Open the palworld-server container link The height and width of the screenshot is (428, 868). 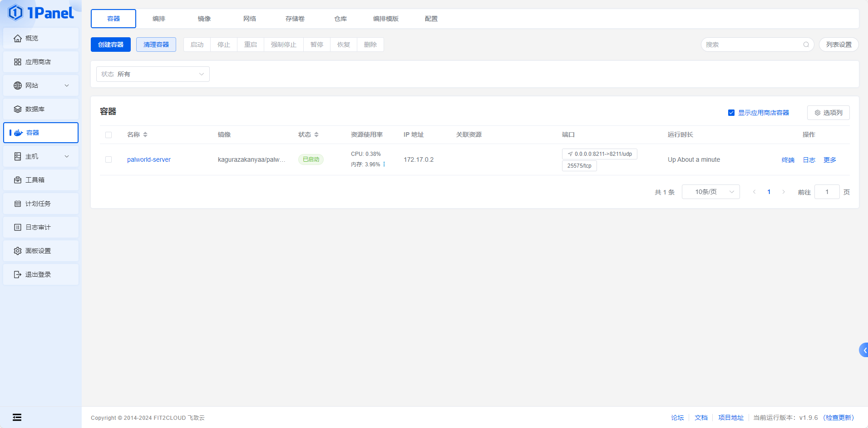pos(149,159)
